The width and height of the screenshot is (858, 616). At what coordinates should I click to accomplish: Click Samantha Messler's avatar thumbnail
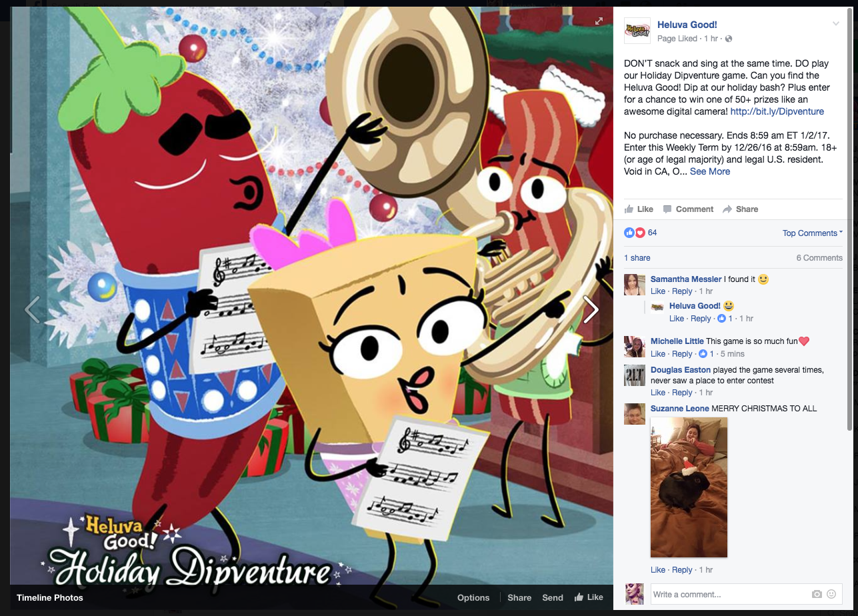click(x=635, y=285)
